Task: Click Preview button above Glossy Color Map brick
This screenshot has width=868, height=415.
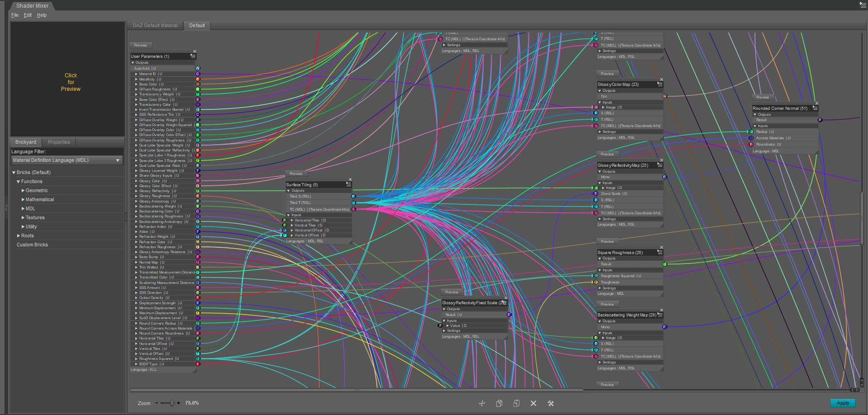Action: coord(608,74)
